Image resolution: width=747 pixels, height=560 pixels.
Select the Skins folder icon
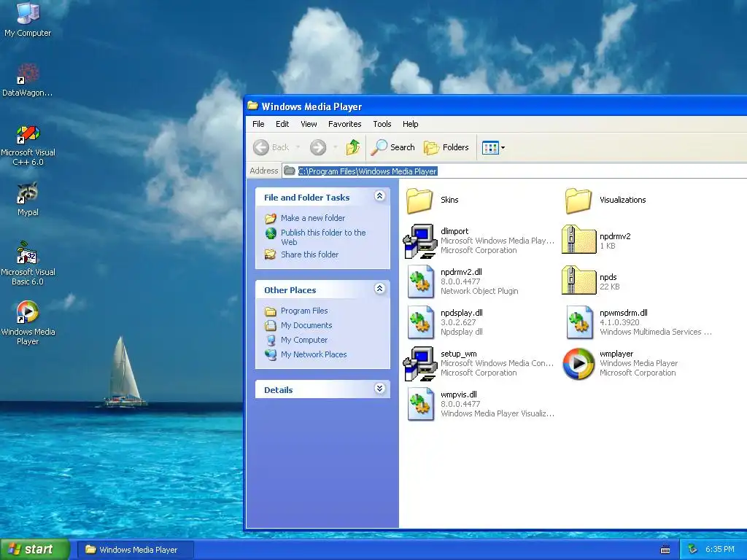[419, 200]
